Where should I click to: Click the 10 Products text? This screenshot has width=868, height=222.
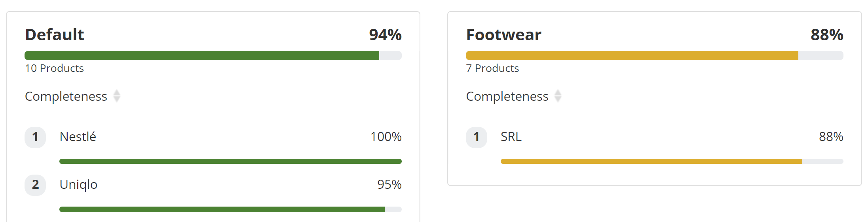[x=54, y=68]
